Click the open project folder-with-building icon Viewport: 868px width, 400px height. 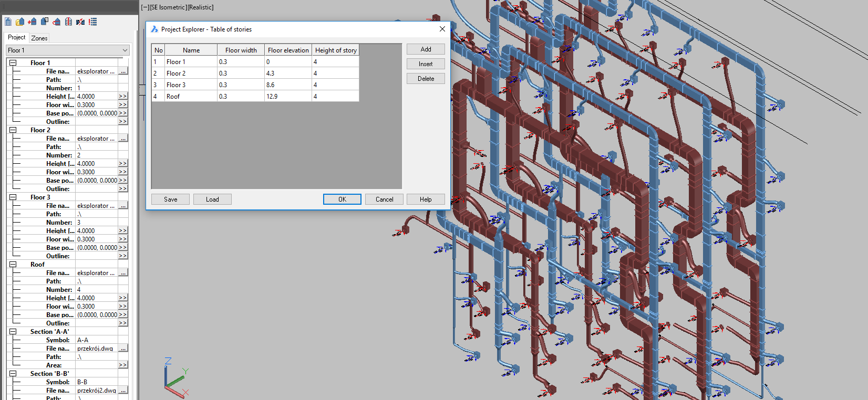point(20,22)
